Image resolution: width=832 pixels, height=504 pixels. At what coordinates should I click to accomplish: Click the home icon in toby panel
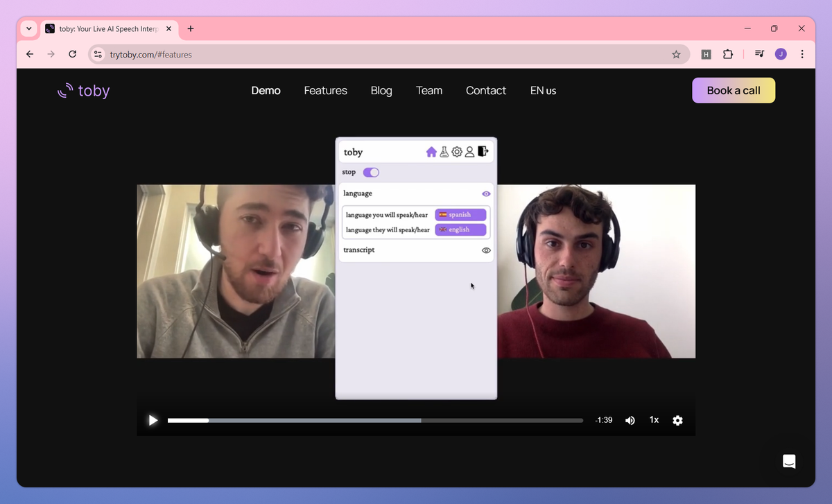pyautogui.click(x=431, y=152)
